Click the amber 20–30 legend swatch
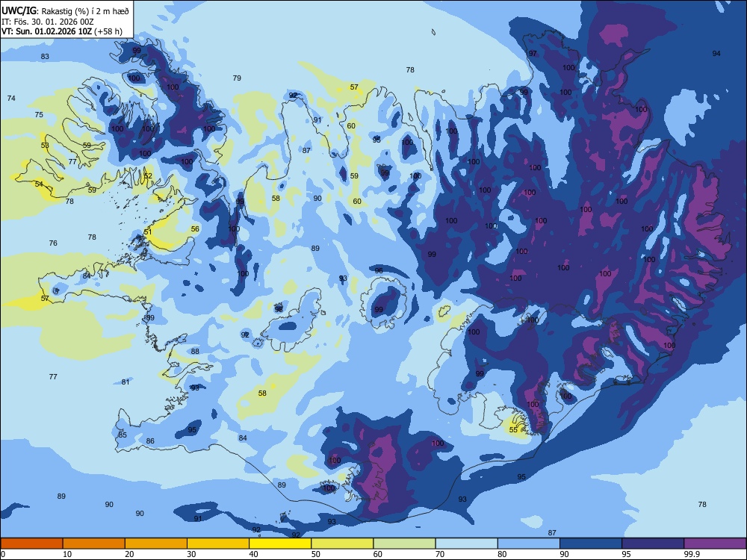 tap(156, 544)
